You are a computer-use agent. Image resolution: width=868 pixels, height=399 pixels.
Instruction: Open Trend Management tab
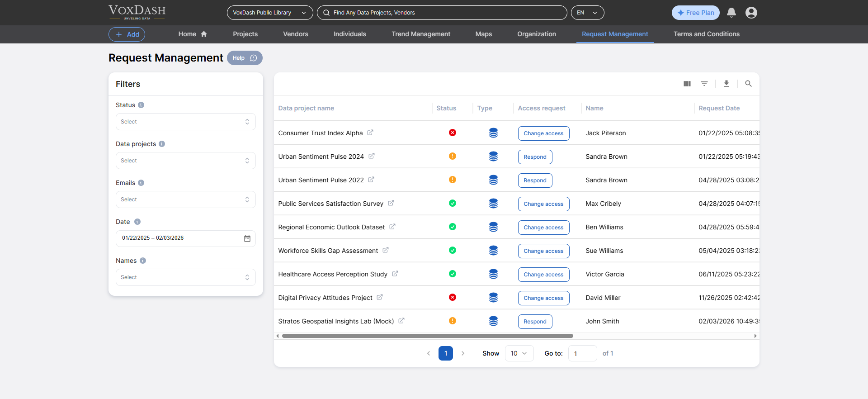pos(421,34)
